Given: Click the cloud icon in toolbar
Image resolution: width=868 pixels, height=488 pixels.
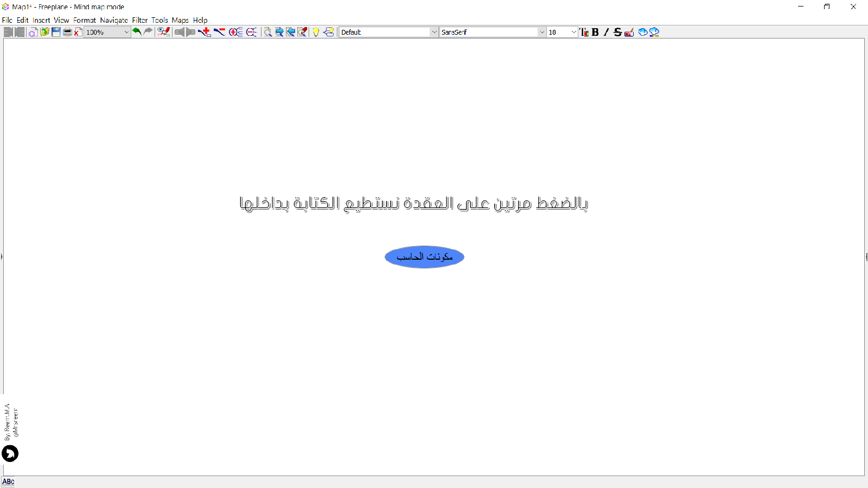Looking at the screenshot, I should (643, 33).
